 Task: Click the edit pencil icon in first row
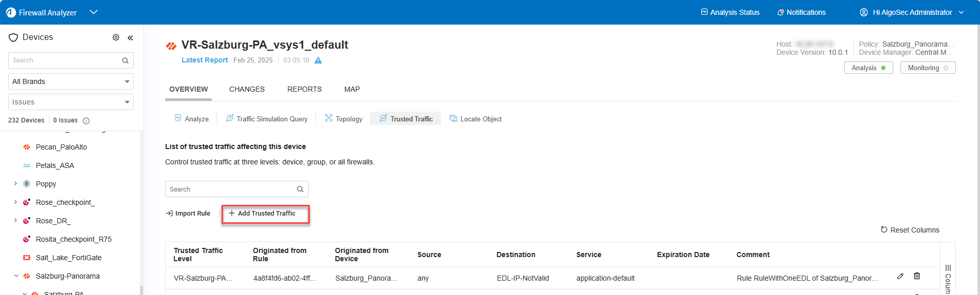click(x=900, y=276)
